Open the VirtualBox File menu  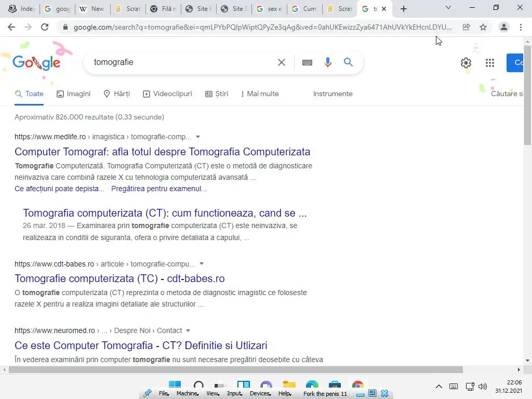pos(164,394)
